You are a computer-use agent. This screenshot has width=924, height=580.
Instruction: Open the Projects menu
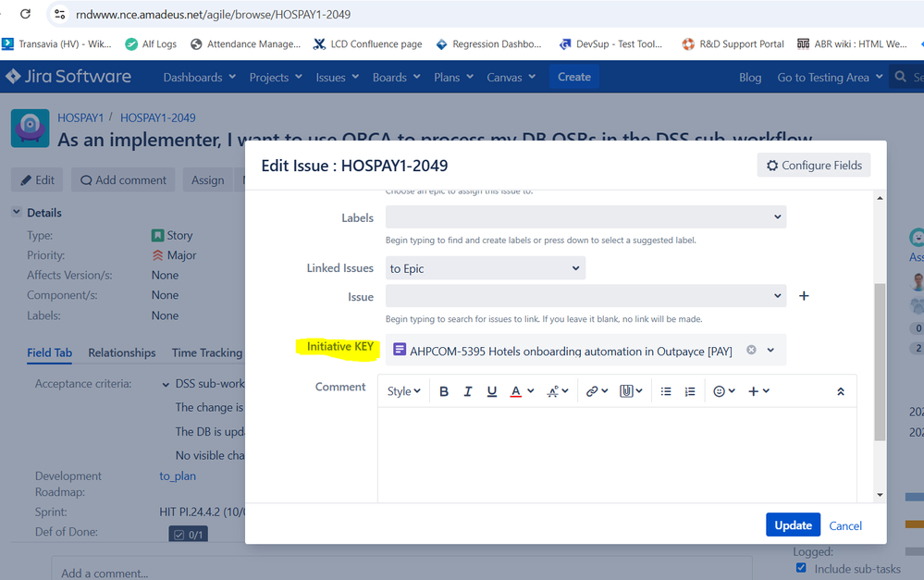coord(276,77)
